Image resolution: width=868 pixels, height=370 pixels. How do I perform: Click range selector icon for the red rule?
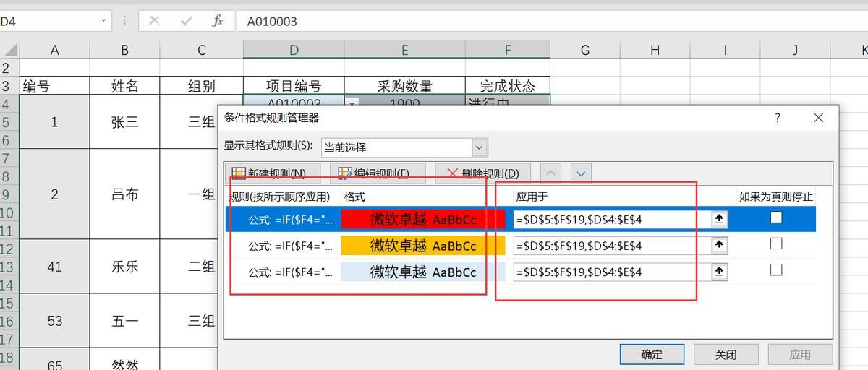point(719,219)
